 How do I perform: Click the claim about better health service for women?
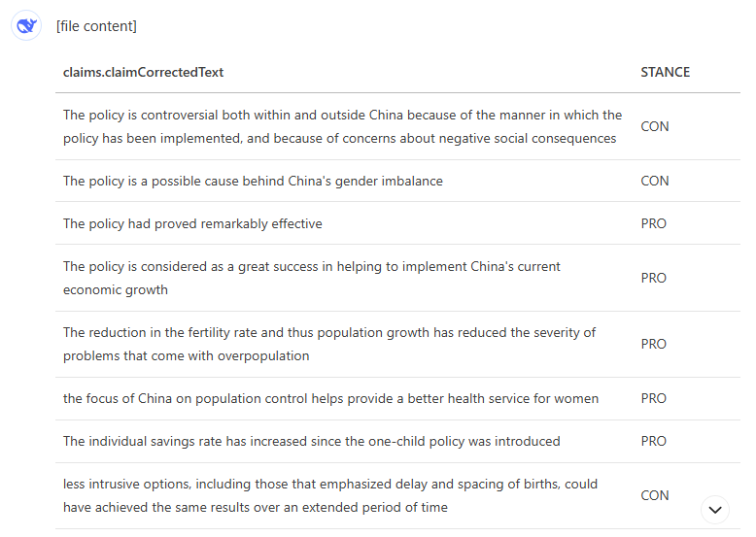(x=330, y=398)
